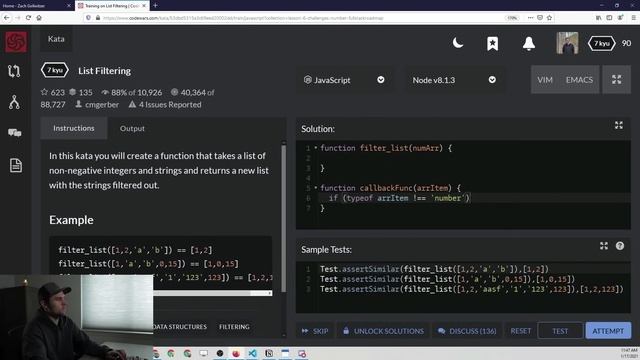
Task: Click the star count 623 icon
Action: coord(44,92)
